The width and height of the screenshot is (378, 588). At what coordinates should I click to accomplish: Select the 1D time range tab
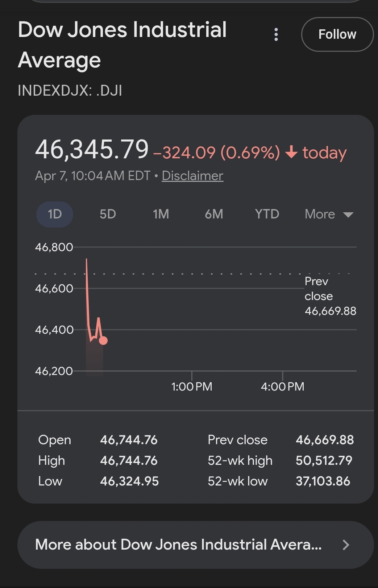click(x=55, y=214)
